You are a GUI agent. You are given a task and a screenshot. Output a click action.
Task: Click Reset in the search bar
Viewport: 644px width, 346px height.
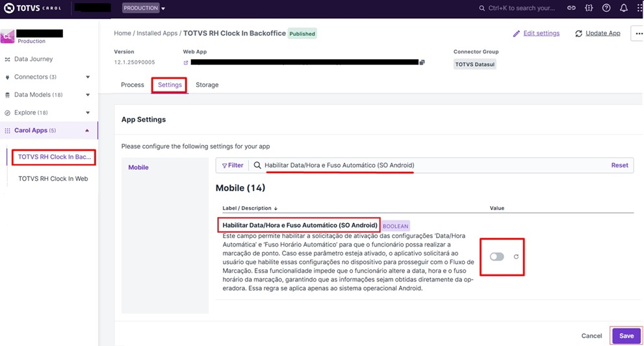[x=619, y=165]
